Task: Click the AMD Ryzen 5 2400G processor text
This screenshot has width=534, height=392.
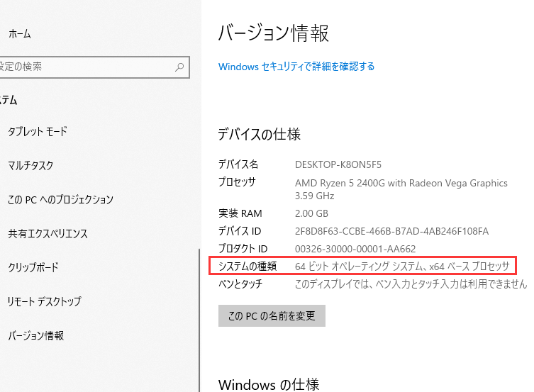Action: click(401, 183)
